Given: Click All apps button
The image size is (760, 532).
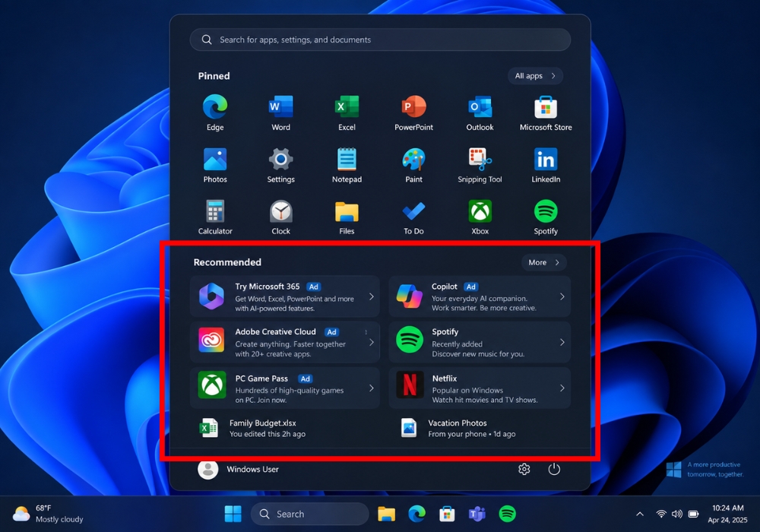Looking at the screenshot, I should 535,75.
